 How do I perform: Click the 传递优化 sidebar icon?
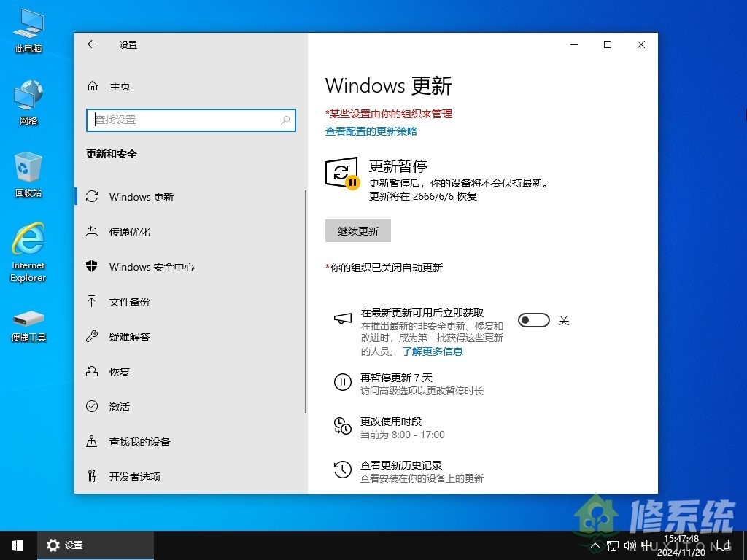(x=92, y=232)
